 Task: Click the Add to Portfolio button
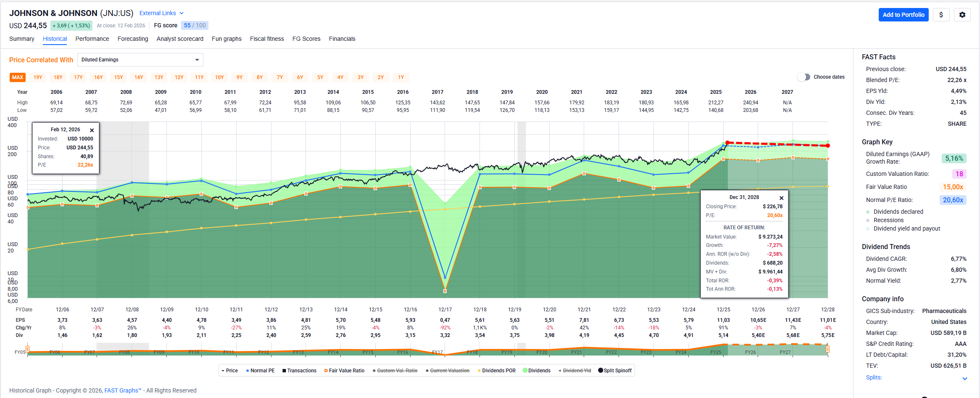tap(903, 15)
